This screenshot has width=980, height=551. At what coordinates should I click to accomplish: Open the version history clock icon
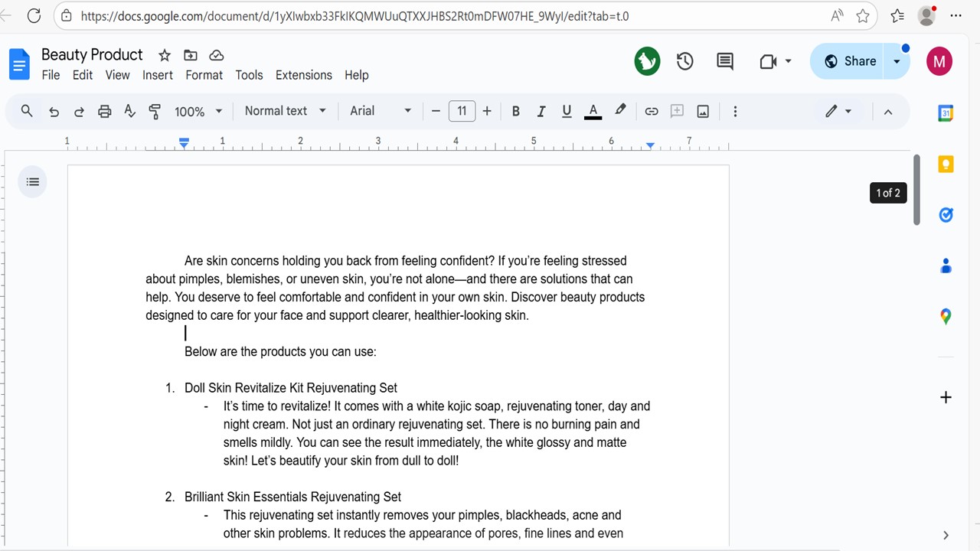[x=684, y=61]
